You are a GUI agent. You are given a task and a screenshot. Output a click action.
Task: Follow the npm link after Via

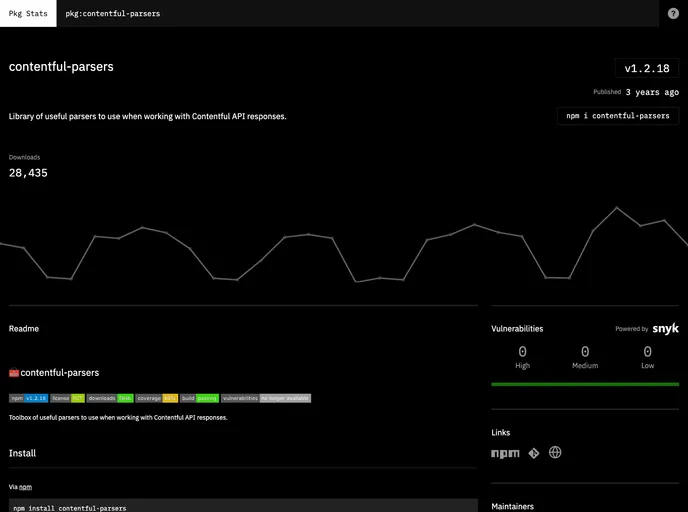[x=25, y=487]
